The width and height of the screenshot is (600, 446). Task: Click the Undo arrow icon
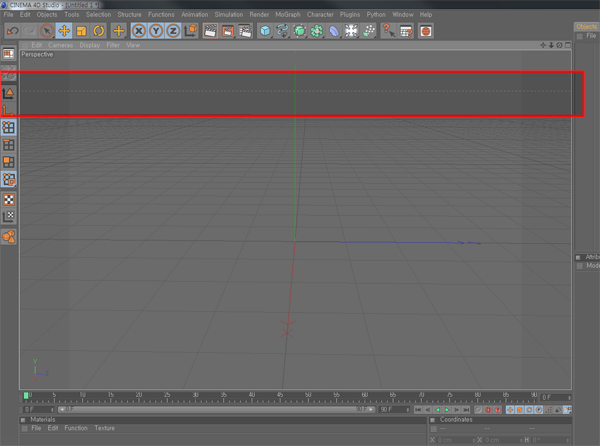[13, 31]
